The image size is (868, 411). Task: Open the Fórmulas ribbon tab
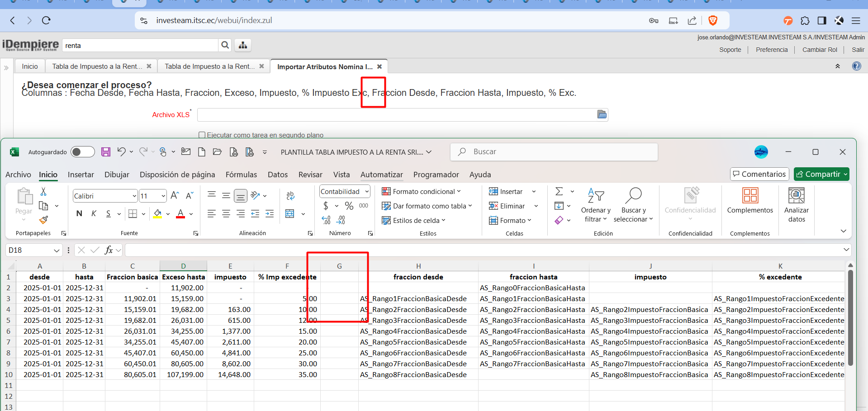click(241, 175)
